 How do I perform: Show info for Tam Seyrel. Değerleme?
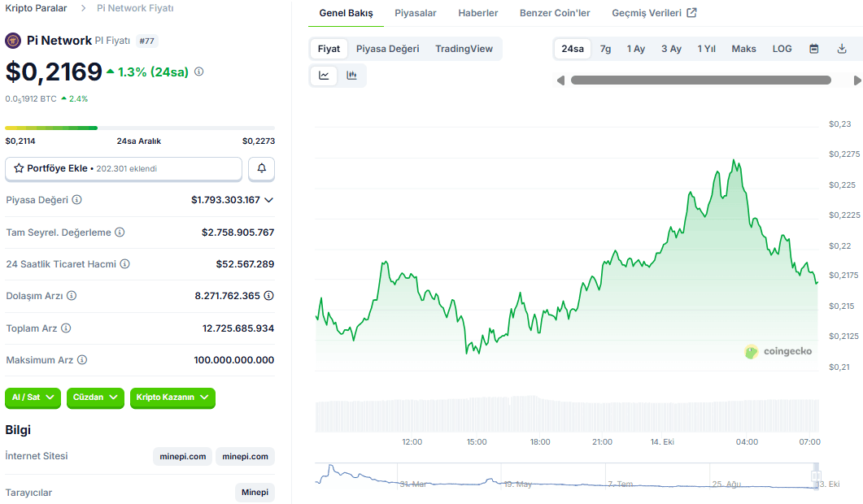(120, 232)
